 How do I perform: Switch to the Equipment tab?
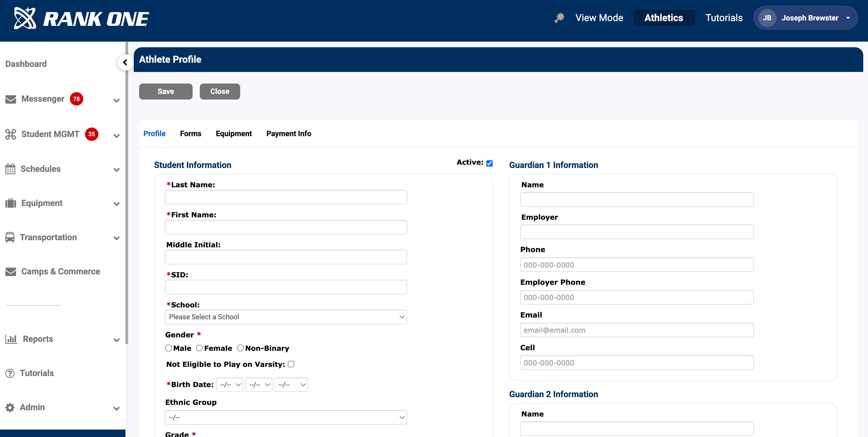click(x=234, y=133)
